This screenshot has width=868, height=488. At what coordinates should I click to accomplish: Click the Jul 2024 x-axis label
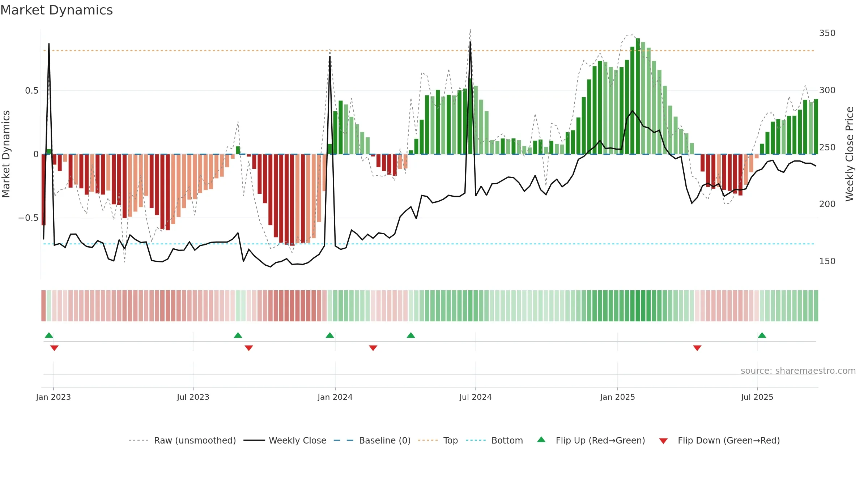476,397
